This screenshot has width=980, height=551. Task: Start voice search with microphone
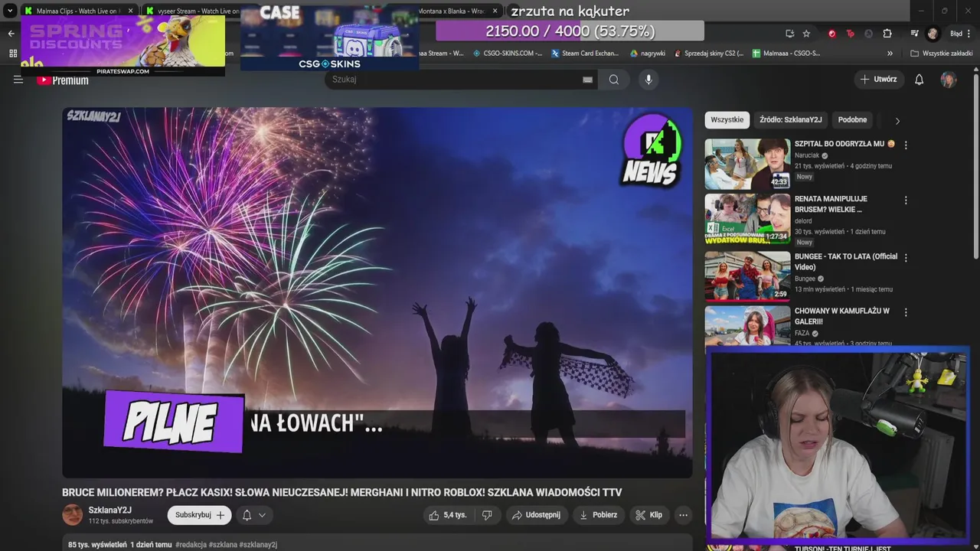(648, 80)
